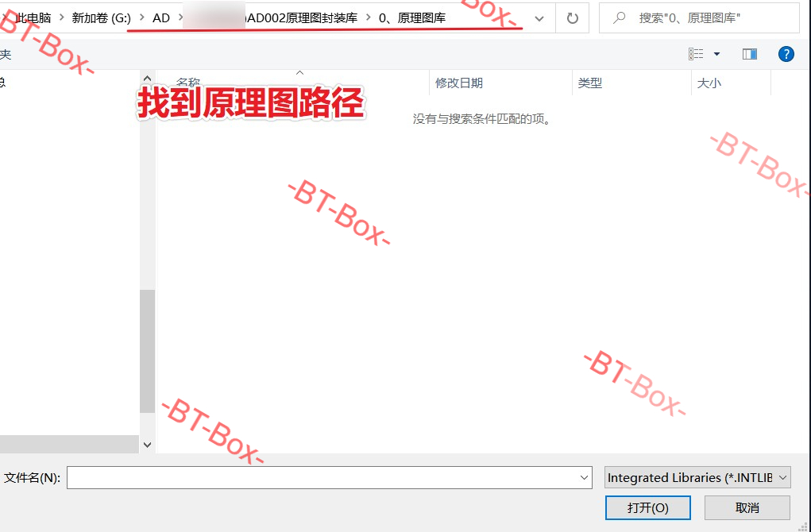The height and width of the screenshot is (532, 811).
Task: Click navigation pane scroll down arrow
Action: coord(147,445)
